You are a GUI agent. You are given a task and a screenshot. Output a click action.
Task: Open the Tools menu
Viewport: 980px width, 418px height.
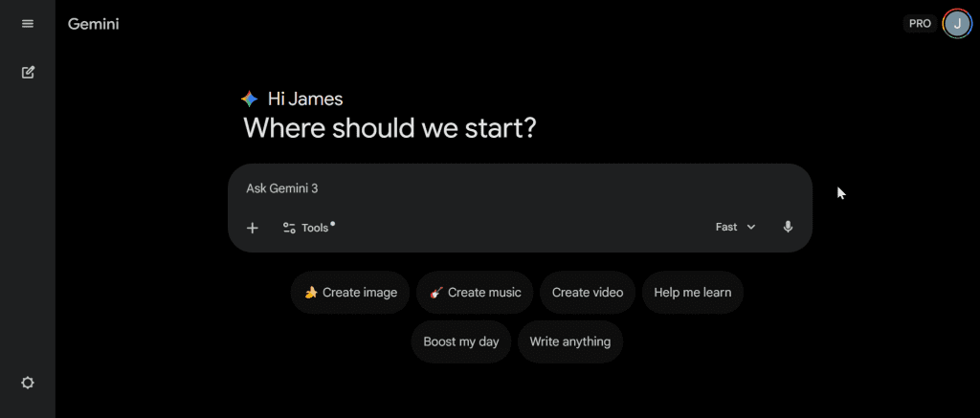(306, 228)
